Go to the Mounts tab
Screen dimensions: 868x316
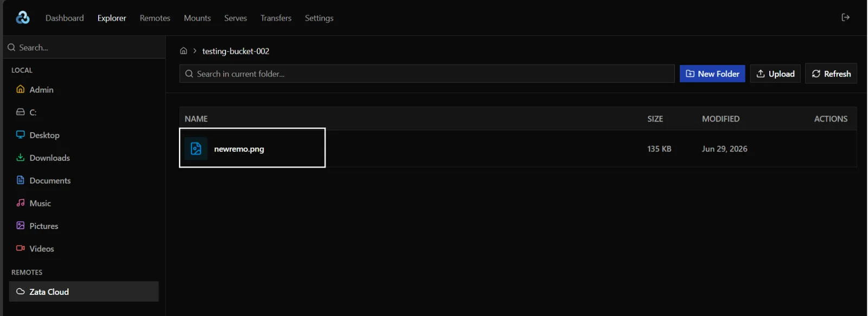pyautogui.click(x=197, y=18)
